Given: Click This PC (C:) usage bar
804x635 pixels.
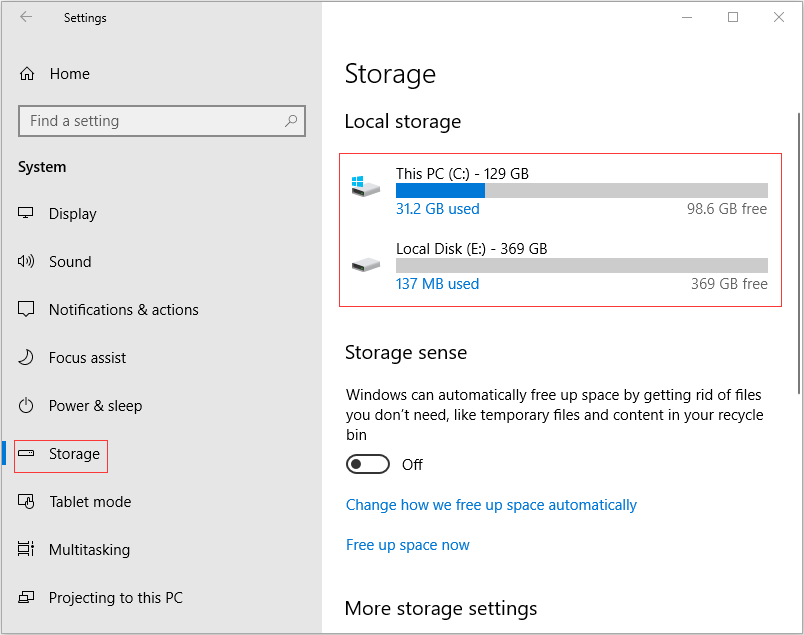Looking at the screenshot, I should tap(581, 191).
